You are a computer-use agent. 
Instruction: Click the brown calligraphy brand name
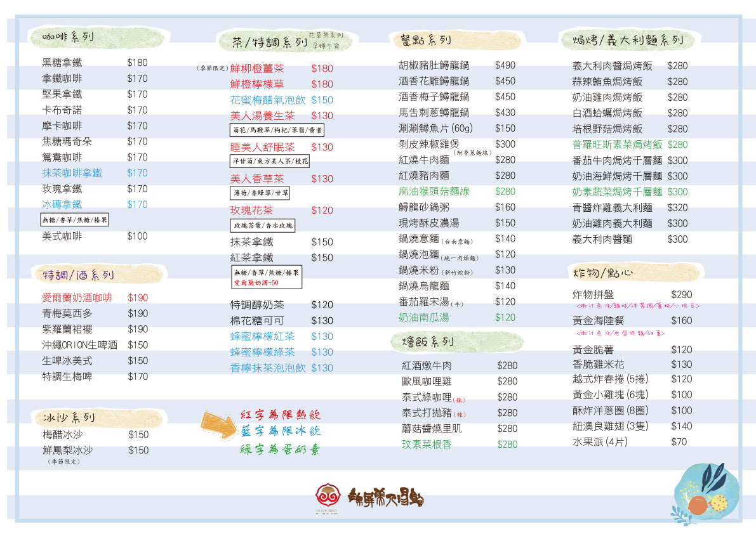pos(386,495)
